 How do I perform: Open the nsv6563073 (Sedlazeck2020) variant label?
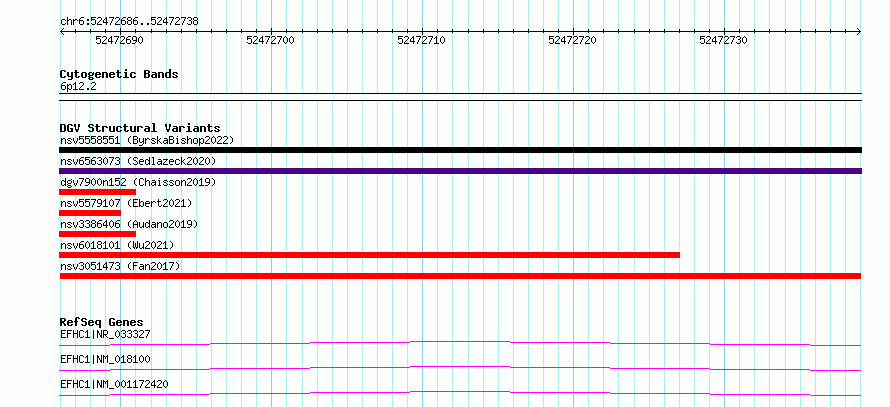pos(138,161)
